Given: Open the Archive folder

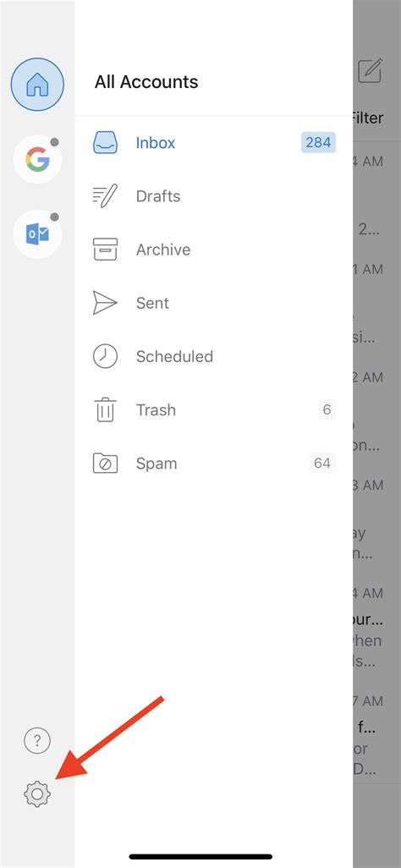Looking at the screenshot, I should (214, 250).
